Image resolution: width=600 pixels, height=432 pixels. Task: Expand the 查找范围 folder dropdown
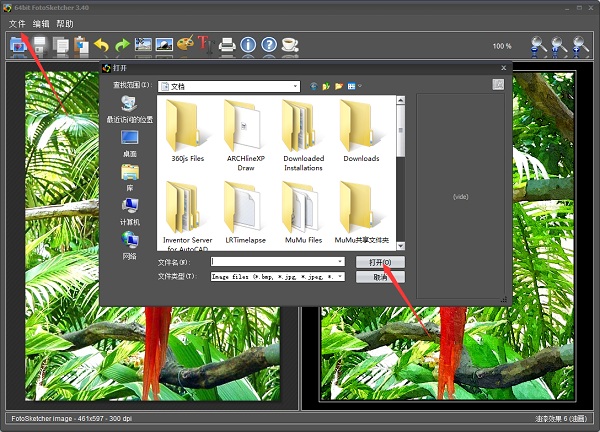point(296,87)
